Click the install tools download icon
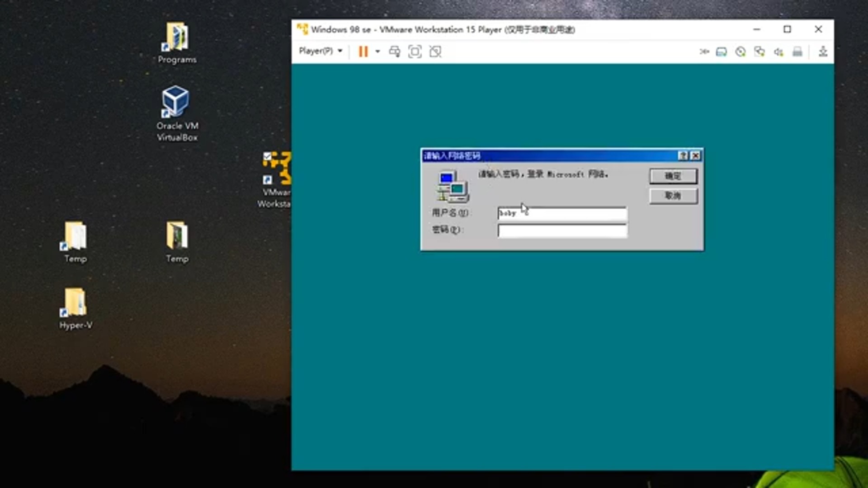 pos(823,52)
